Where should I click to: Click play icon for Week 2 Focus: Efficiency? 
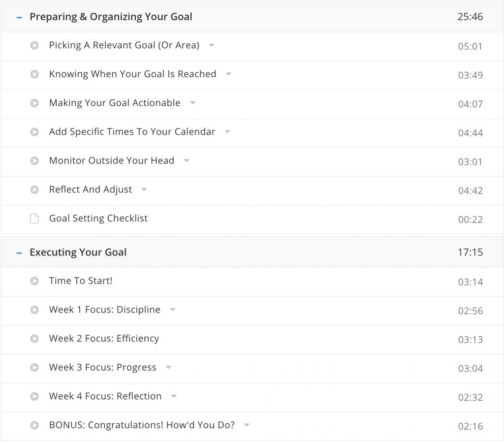(x=34, y=339)
